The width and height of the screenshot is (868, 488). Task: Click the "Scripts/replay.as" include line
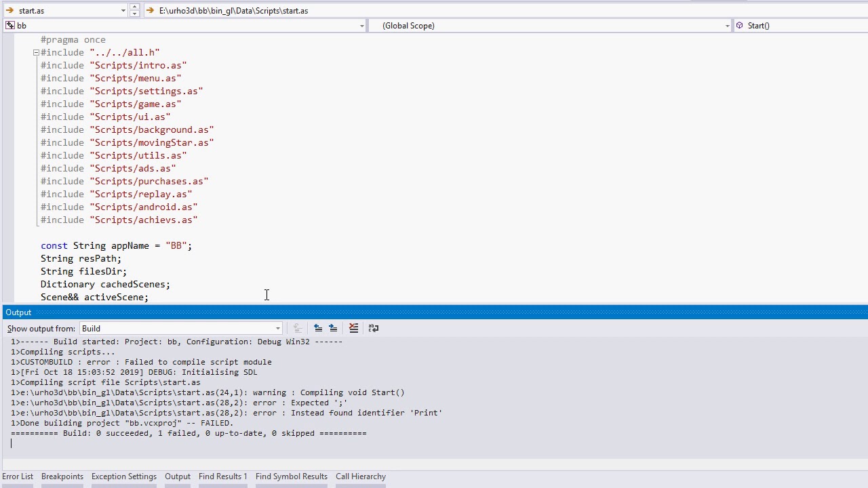tap(117, 195)
